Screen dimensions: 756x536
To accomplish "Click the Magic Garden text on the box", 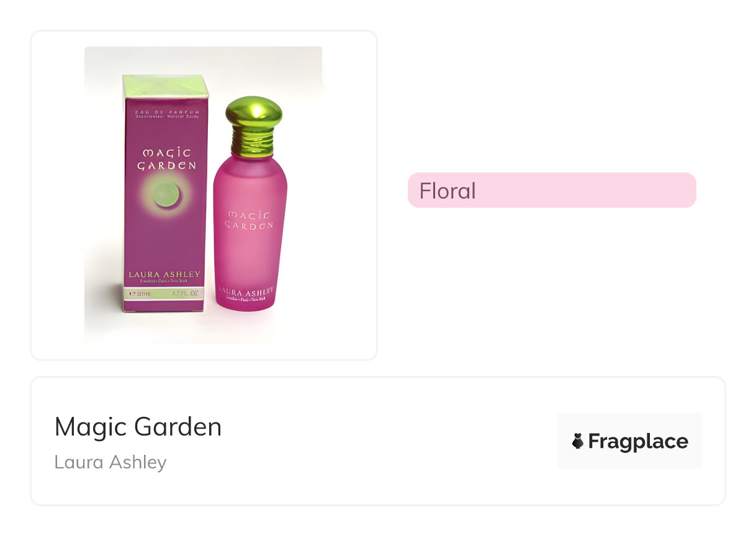I will 166,159.
